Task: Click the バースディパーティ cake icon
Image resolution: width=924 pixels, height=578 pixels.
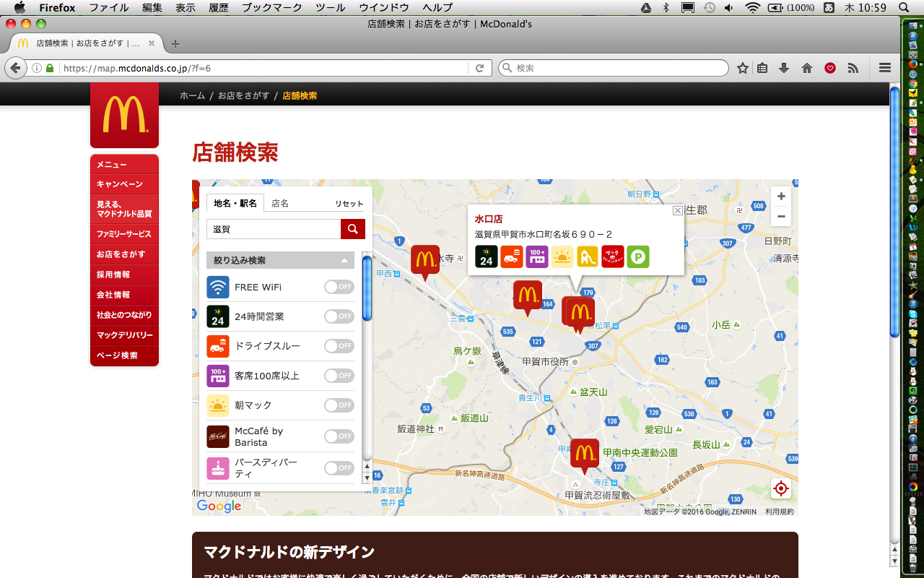Action: tap(218, 468)
